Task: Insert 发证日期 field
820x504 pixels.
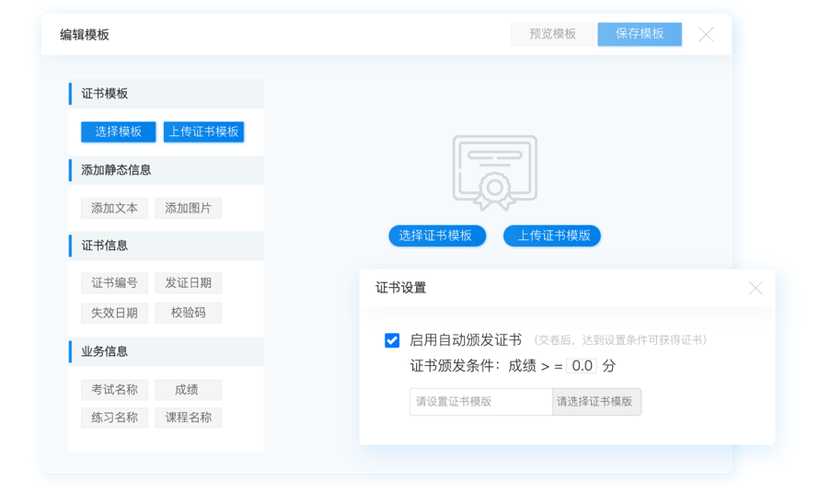Action: (x=188, y=282)
